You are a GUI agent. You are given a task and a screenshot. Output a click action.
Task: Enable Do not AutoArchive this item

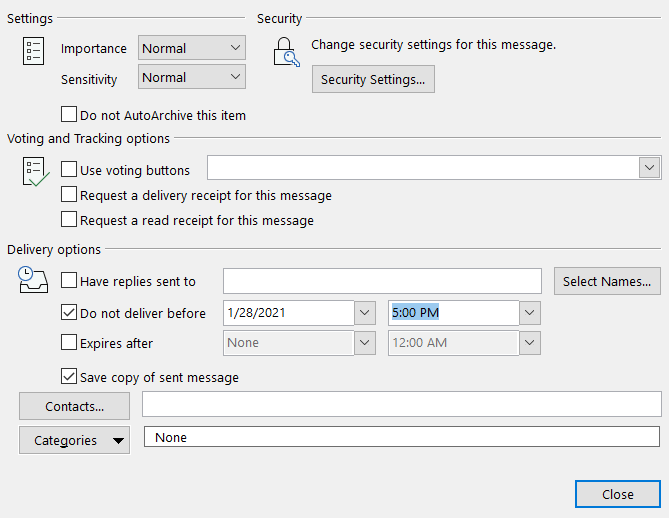(x=69, y=115)
